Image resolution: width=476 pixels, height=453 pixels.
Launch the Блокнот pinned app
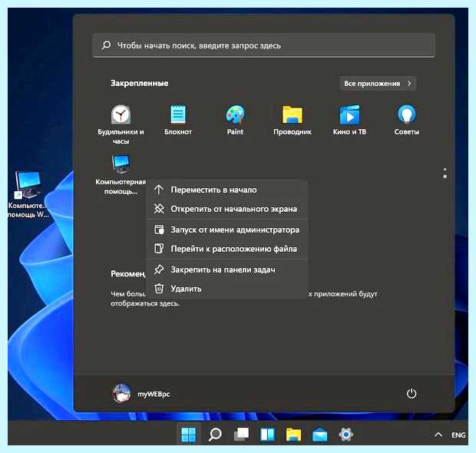coord(178,120)
